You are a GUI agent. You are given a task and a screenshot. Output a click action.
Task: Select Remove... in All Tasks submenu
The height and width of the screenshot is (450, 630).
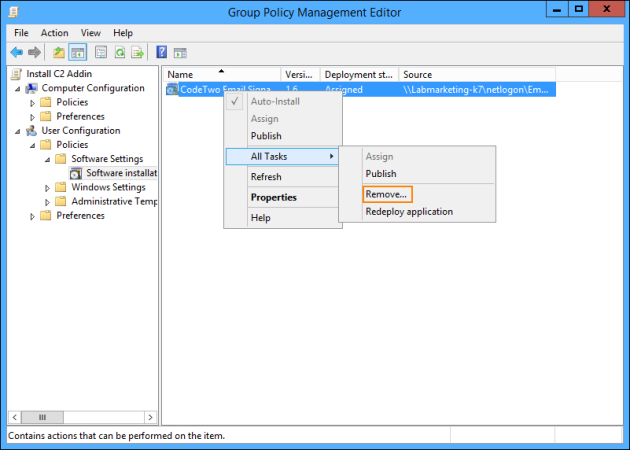pos(387,194)
